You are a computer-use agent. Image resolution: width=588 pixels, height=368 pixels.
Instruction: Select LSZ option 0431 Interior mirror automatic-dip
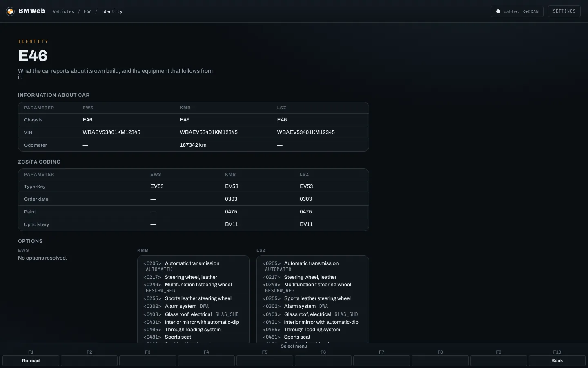coord(313,322)
